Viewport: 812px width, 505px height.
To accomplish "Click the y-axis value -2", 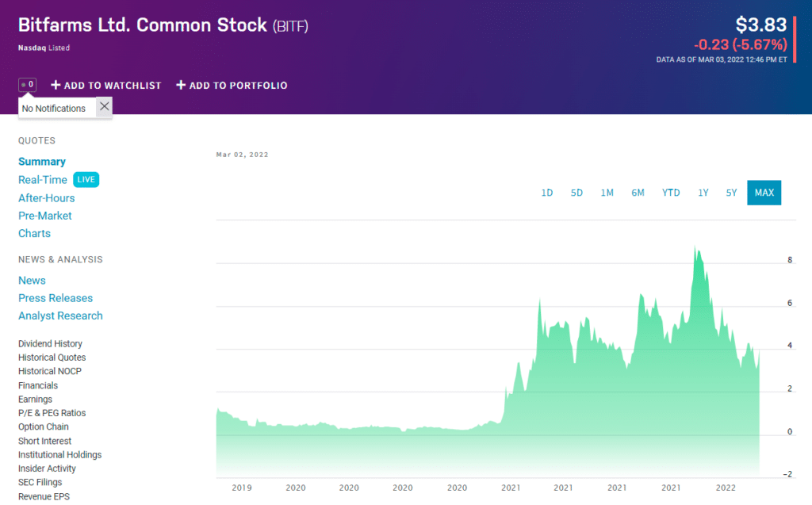I will (787, 474).
